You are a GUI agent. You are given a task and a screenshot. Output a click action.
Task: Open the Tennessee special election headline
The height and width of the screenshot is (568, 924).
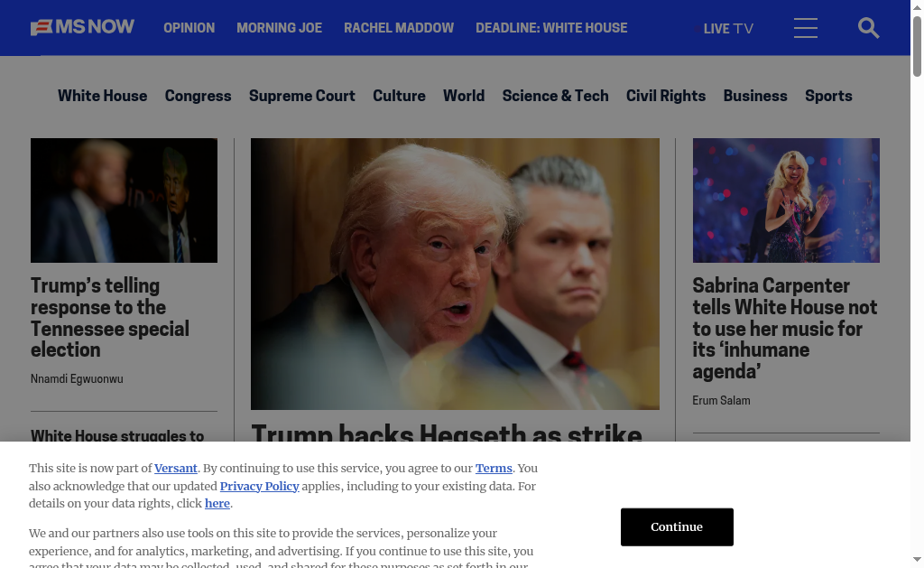pyautogui.click(x=110, y=317)
